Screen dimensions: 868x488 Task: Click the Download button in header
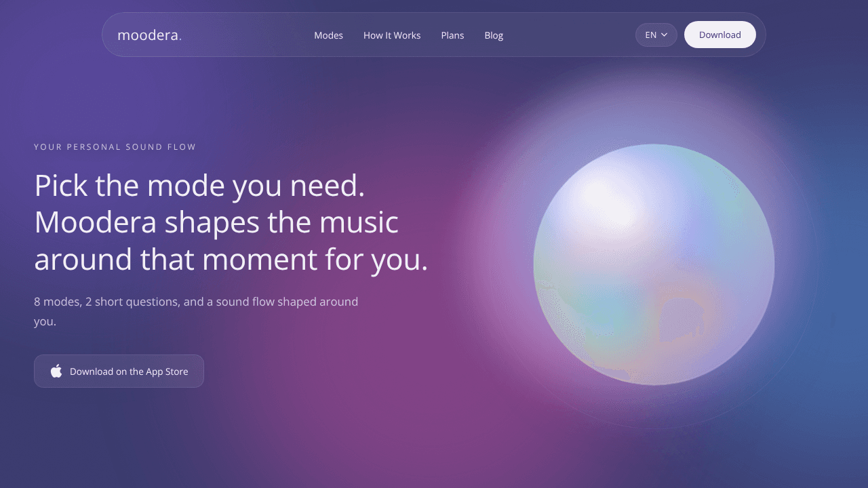[720, 35]
